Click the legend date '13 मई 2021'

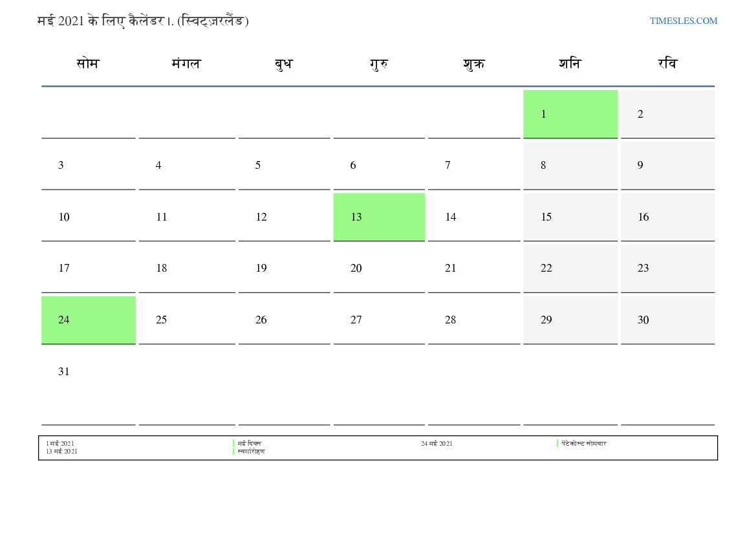[x=61, y=452]
